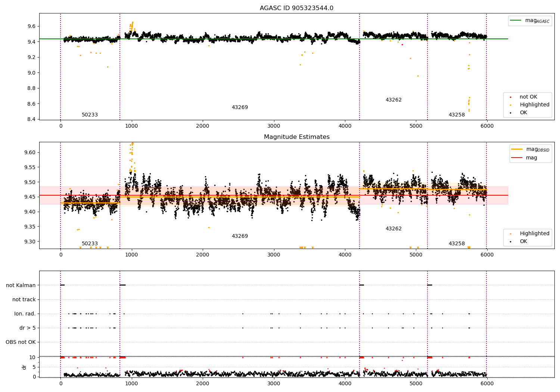
Task: Click the '10' tick on the dr axis
Action: [x=32, y=357]
